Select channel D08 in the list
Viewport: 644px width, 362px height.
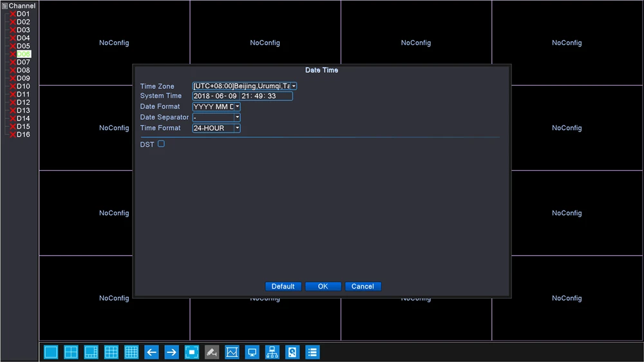coord(23,70)
